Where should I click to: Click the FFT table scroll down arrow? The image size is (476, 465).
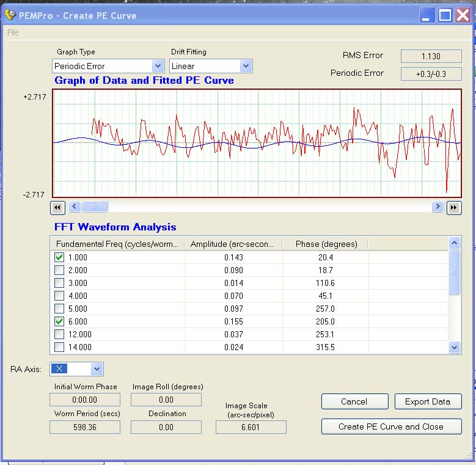(455, 347)
